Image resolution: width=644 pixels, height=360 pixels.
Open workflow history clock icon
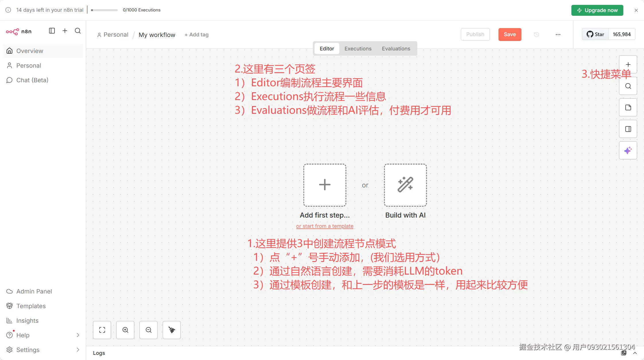click(536, 34)
